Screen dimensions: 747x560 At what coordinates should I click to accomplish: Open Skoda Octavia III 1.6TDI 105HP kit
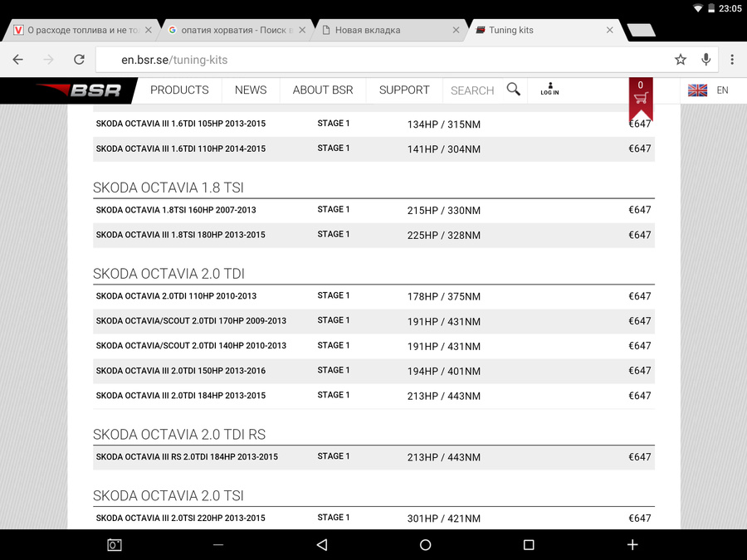[181, 124]
